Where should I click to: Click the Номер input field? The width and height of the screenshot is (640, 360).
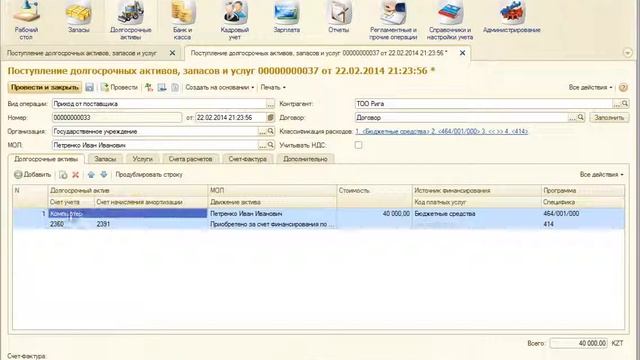click(117, 118)
